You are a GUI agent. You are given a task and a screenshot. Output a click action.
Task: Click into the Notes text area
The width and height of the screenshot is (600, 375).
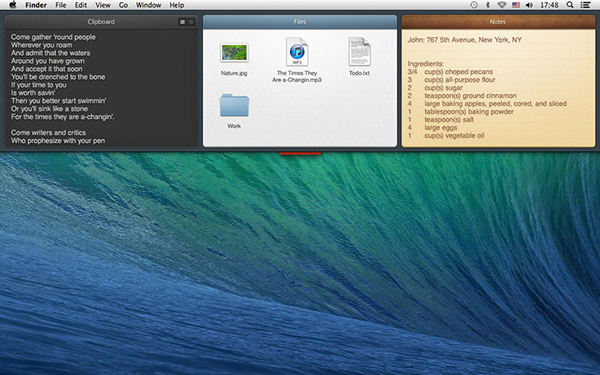tap(498, 88)
